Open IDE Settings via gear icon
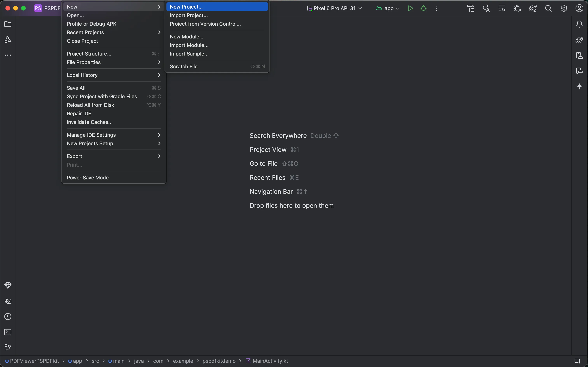Screen dimensions: 588x367 click(563, 8)
